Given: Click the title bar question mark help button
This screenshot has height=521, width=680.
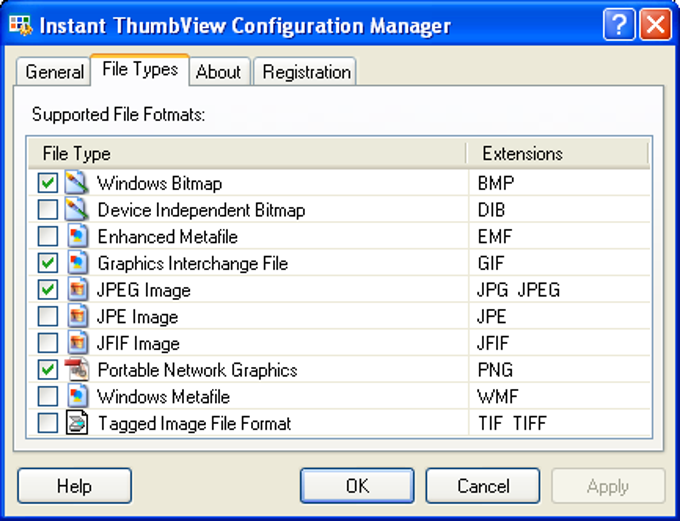Looking at the screenshot, I should tap(619, 25).
